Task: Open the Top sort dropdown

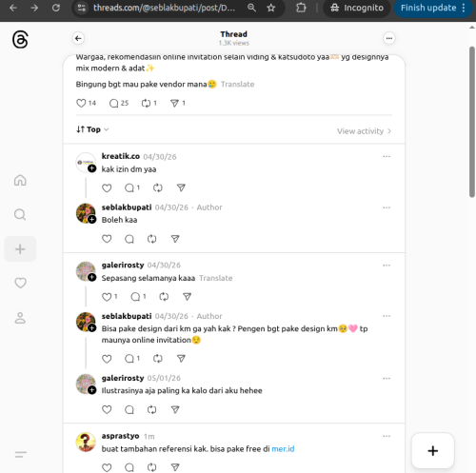Action: (x=92, y=129)
